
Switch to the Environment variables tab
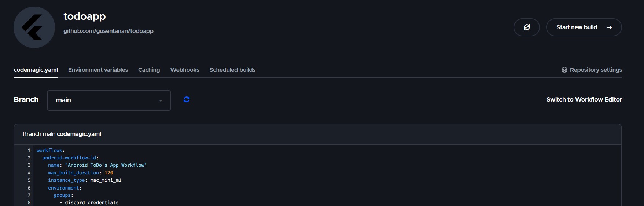98,70
